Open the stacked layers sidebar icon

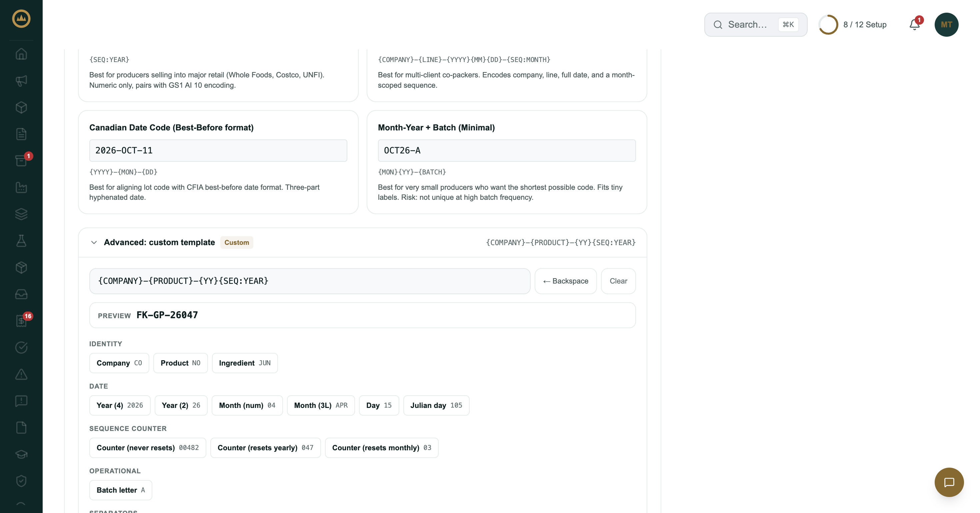coord(21,214)
